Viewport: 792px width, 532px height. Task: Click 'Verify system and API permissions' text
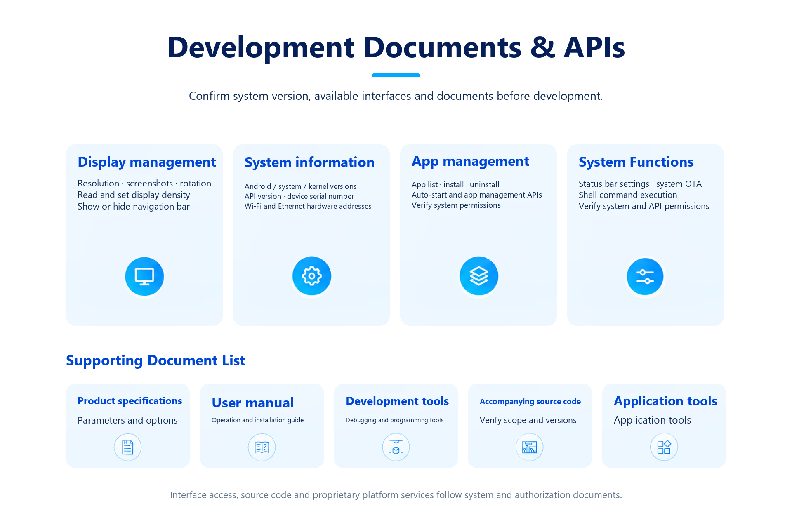(x=644, y=206)
